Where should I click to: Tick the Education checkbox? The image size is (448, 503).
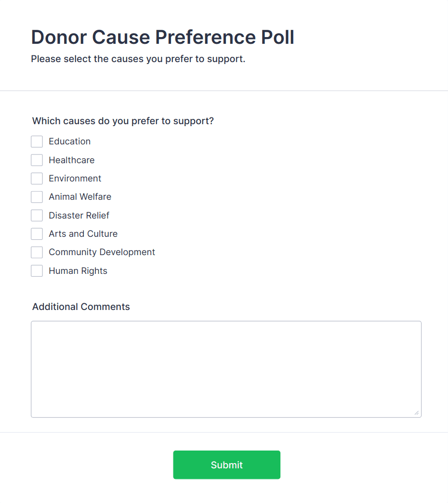pyautogui.click(x=37, y=142)
